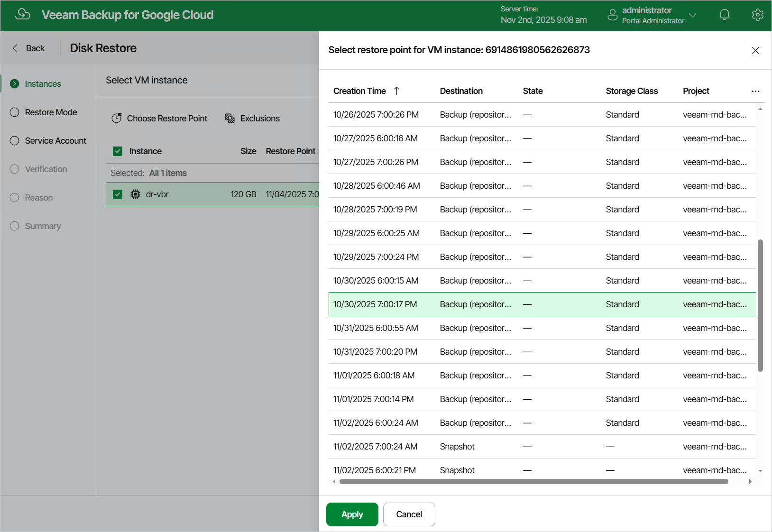772x532 pixels.
Task: Click the horizontal scrollbar thumb
Action: coord(533,481)
